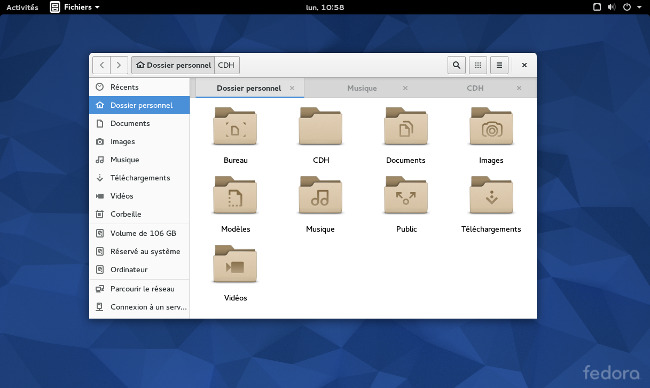This screenshot has height=388, width=650.
Task: Click CDH in the path bar
Action: point(226,65)
